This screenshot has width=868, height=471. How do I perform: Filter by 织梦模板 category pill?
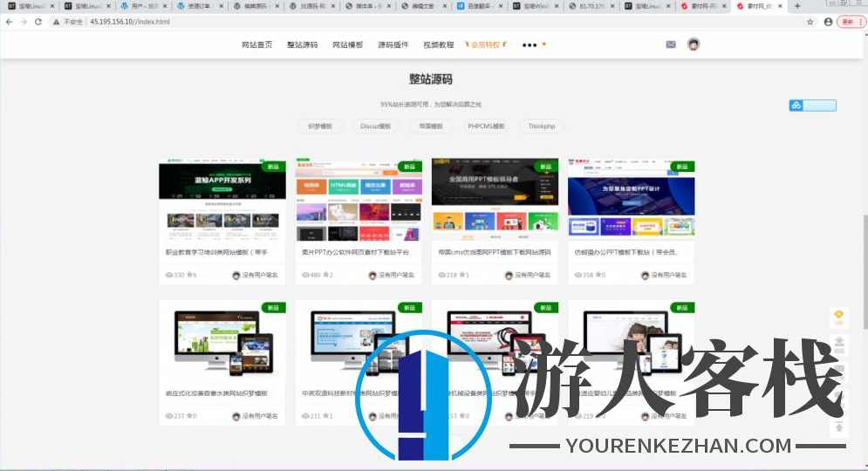click(319, 126)
